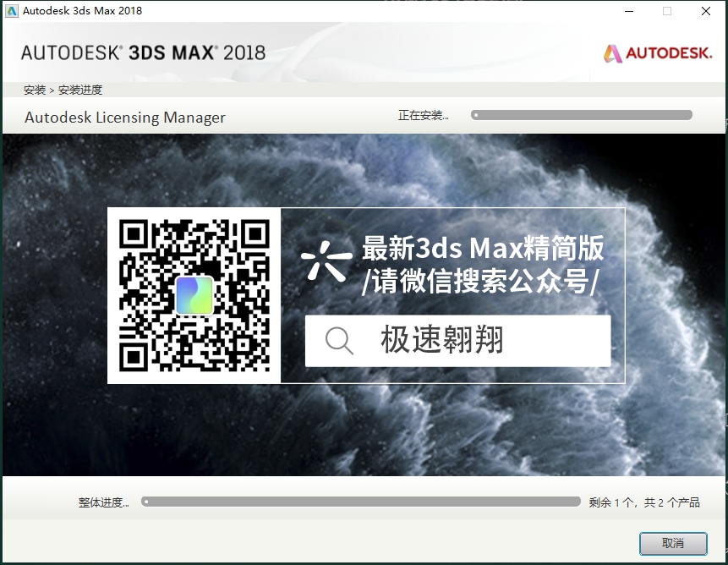The height and width of the screenshot is (565, 728).
Task: Click the magnifying glass search icon
Action: pos(338,341)
